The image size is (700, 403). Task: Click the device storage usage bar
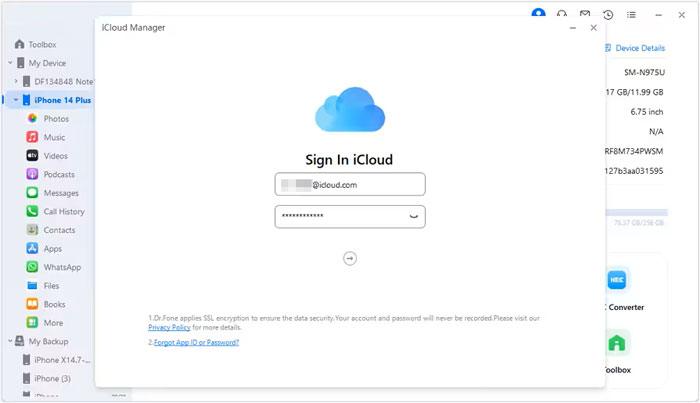pyautogui.click(x=637, y=212)
